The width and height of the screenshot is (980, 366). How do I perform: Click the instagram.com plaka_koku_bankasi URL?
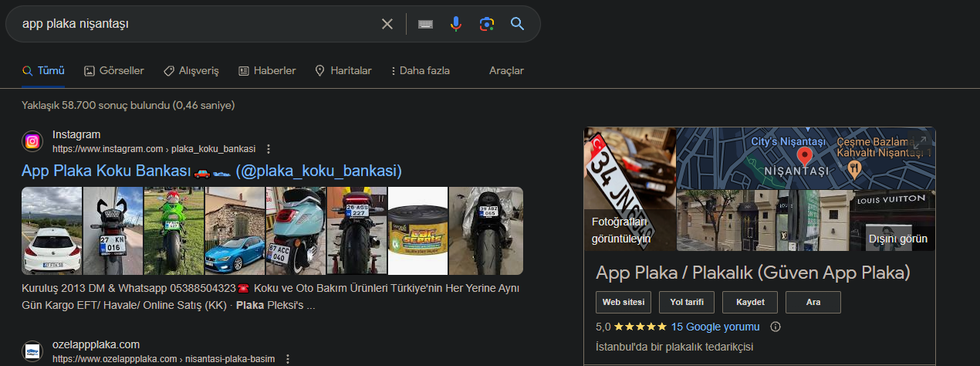[154, 149]
